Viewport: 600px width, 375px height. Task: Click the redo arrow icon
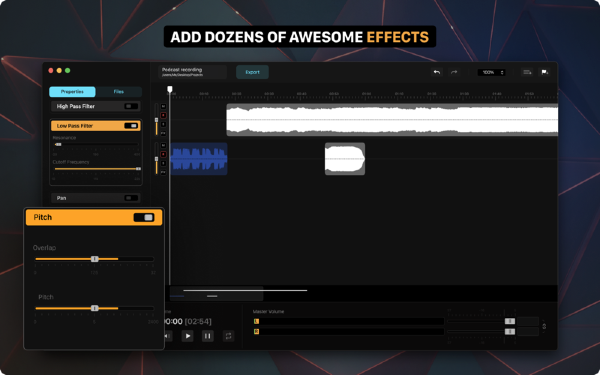click(454, 72)
